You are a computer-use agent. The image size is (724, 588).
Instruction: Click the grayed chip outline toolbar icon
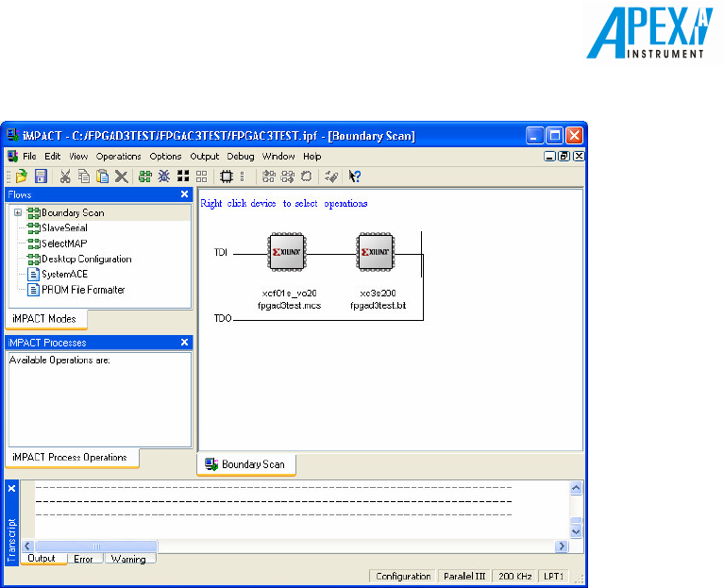coord(306,176)
